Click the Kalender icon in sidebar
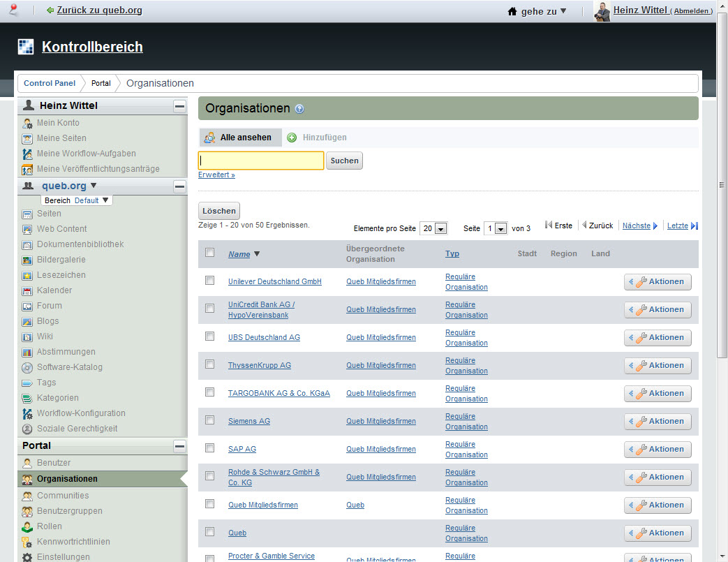728x562 pixels. (27, 290)
